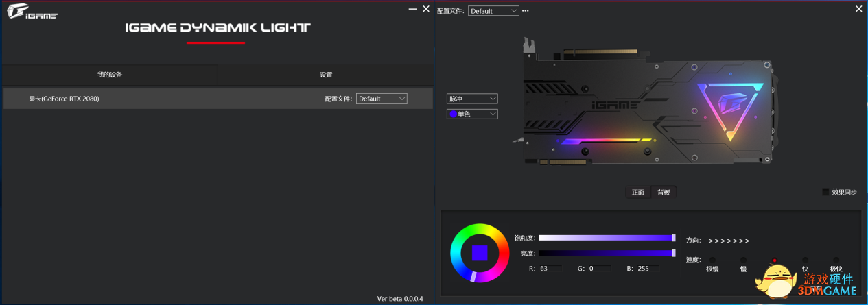Switch to the 我的设备 tab
The image size is (868, 305).
(110, 75)
